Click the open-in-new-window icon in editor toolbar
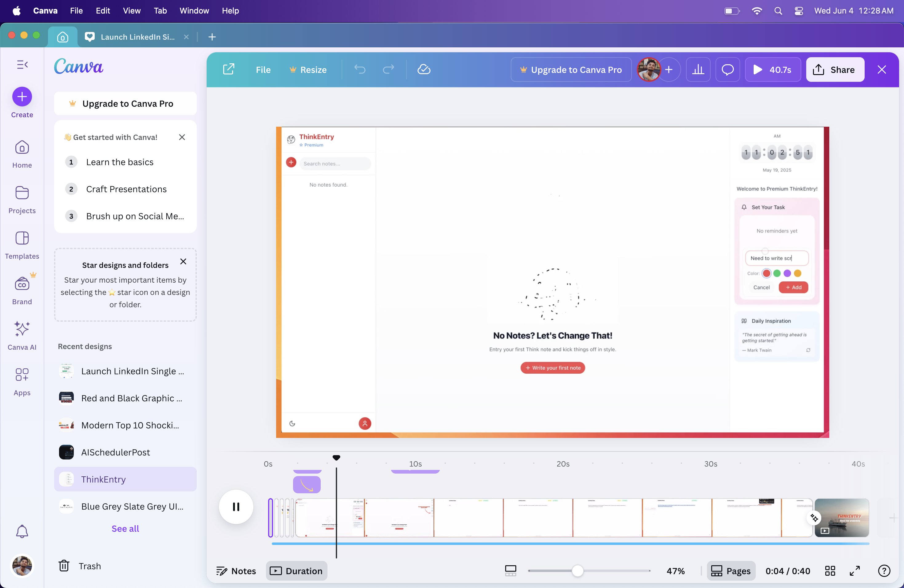The image size is (904, 588). [x=228, y=70]
